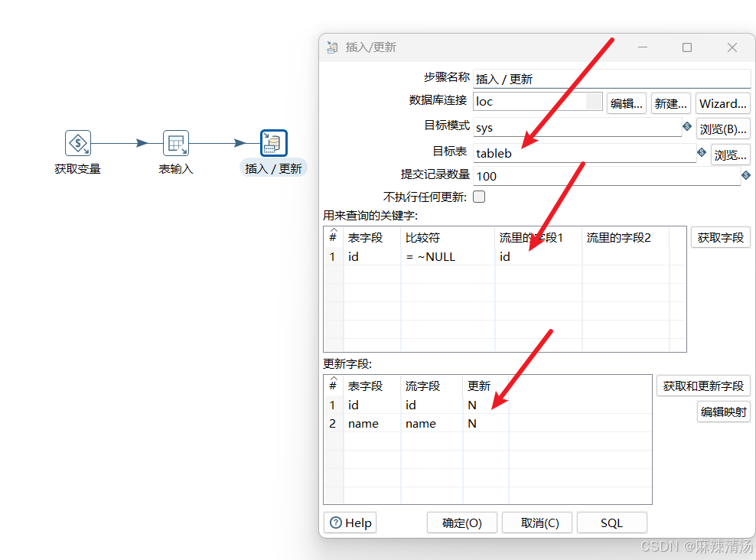Screen dimensions: 756x560
Task: Click the 编辑... connection button
Action: click(627, 103)
